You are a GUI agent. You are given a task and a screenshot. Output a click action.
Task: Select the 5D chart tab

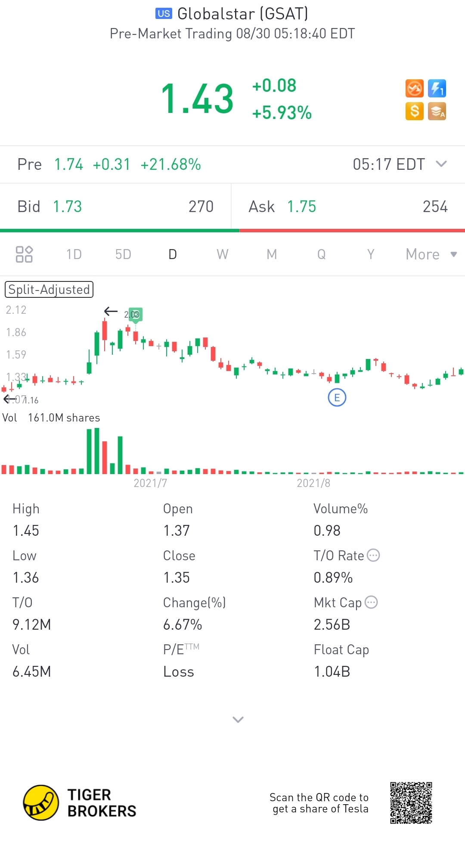click(123, 254)
